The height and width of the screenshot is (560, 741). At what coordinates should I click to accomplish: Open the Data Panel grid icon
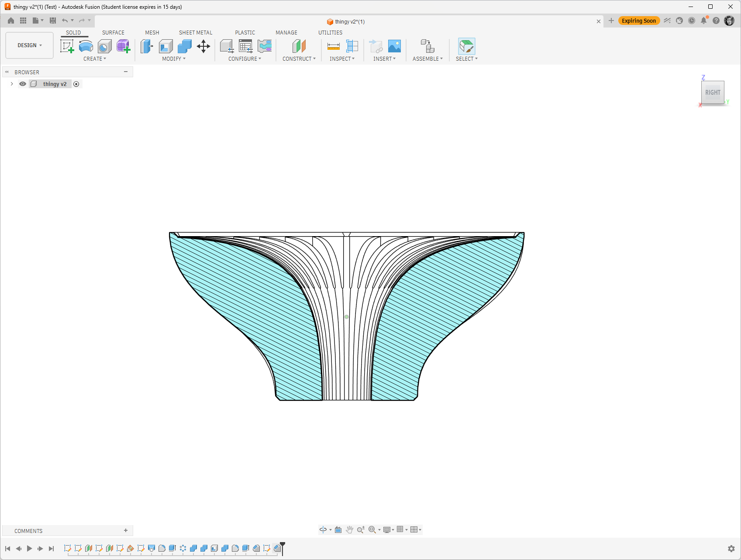tap(23, 21)
